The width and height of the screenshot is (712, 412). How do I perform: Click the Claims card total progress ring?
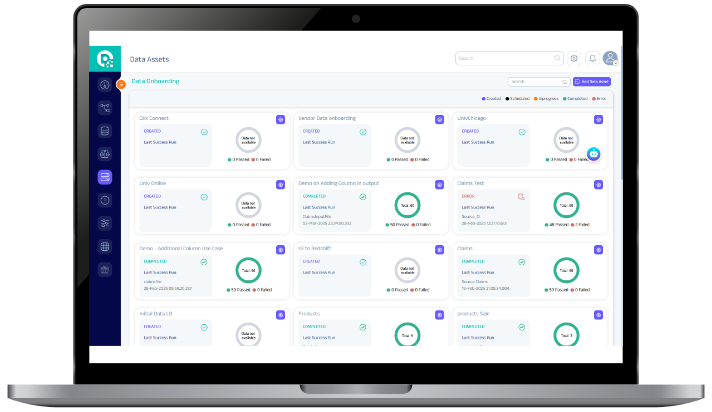pyautogui.click(x=566, y=270)
